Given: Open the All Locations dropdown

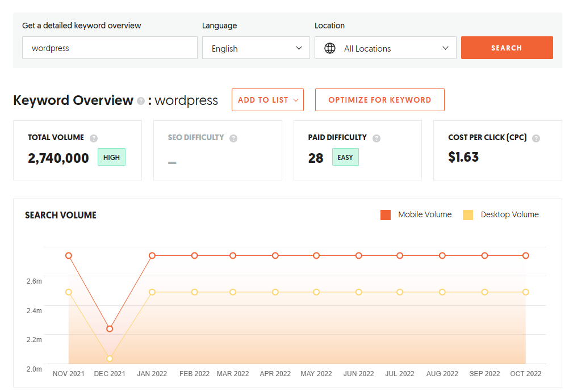Looking at the screenshot, I should (x=386, y=48).
